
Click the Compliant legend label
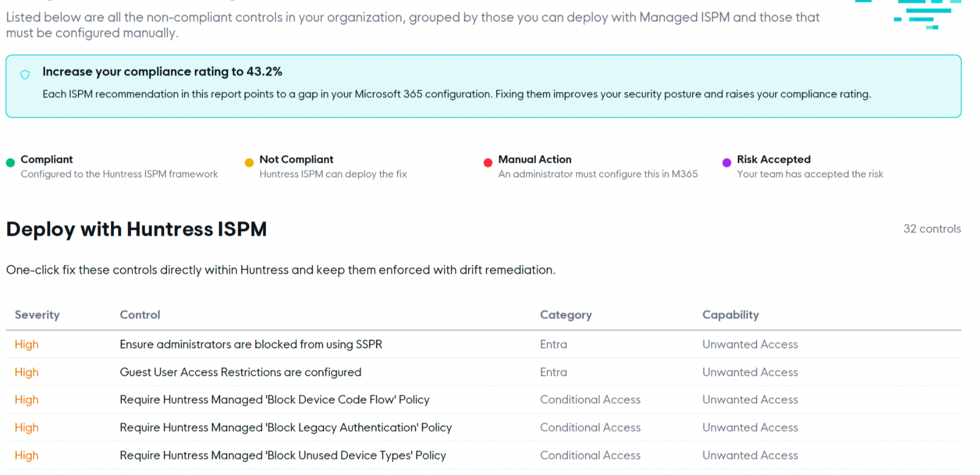(47, 159)
